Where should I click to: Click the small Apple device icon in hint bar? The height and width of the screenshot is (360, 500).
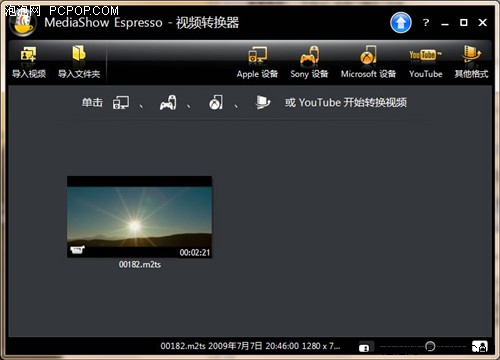click(x=121, y=102)
